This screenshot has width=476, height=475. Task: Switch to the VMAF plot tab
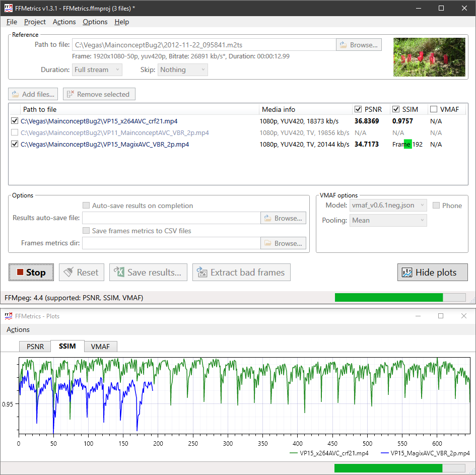tap(100, 347)
